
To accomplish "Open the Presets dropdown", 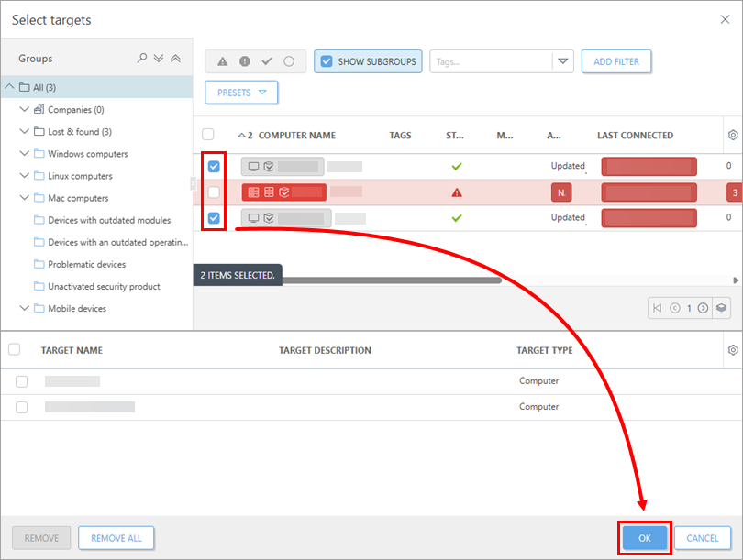I will 241,93.
